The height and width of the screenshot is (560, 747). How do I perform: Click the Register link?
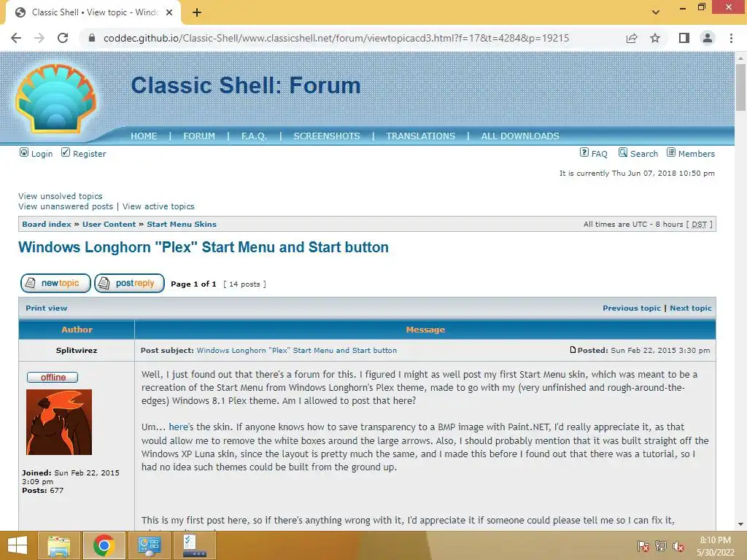coord(90,154)
